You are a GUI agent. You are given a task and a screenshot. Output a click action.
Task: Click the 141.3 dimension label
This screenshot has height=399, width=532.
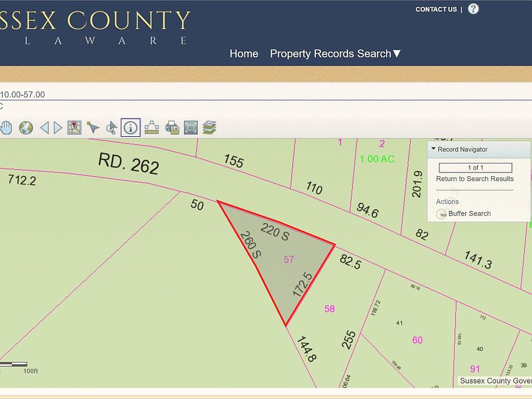pyautogui.click(x=478, y=260)
